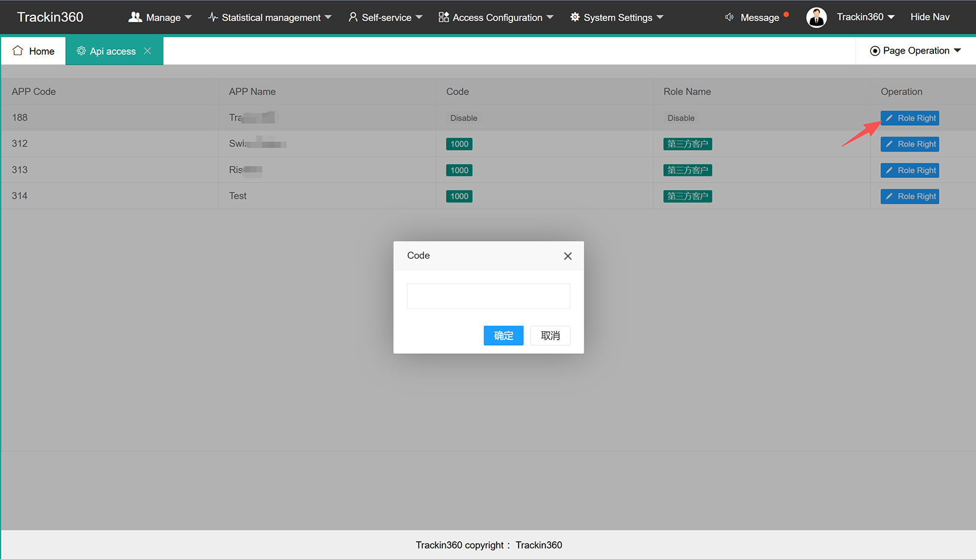
Task: Click the Code text input field
Action: click(x=489, y=296)
